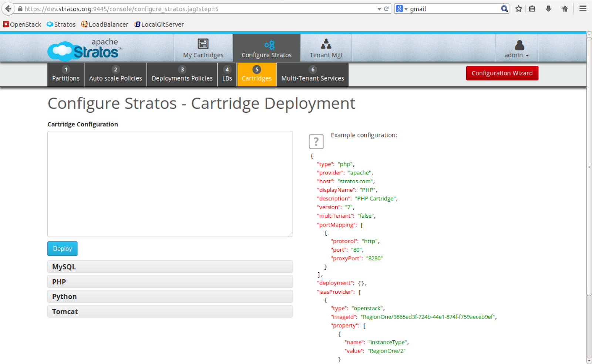Bookmark this page with the star icon
Viewport: 592px width, 364px height.
[x=519, y=9]
